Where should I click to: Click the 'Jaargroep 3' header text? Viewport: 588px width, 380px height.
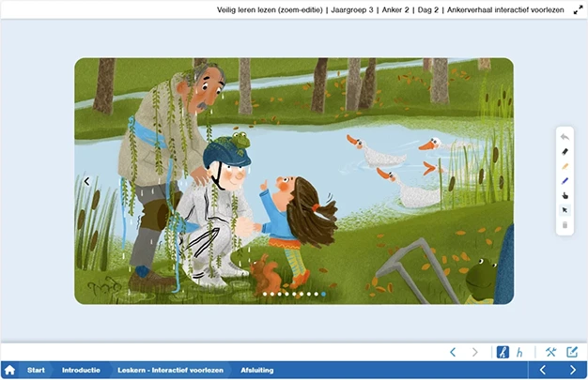[x=352, y=10]
